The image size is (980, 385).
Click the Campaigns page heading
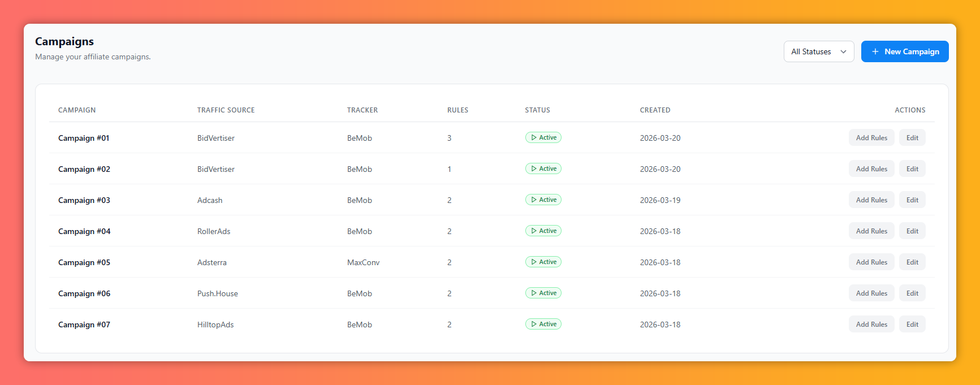pyautogui.click(x=64, y=41)
